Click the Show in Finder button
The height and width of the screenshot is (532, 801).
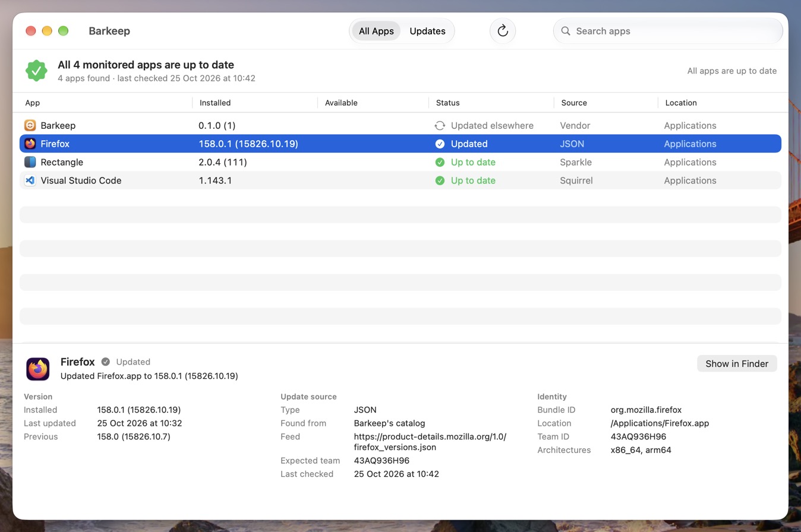click(737, 363)
